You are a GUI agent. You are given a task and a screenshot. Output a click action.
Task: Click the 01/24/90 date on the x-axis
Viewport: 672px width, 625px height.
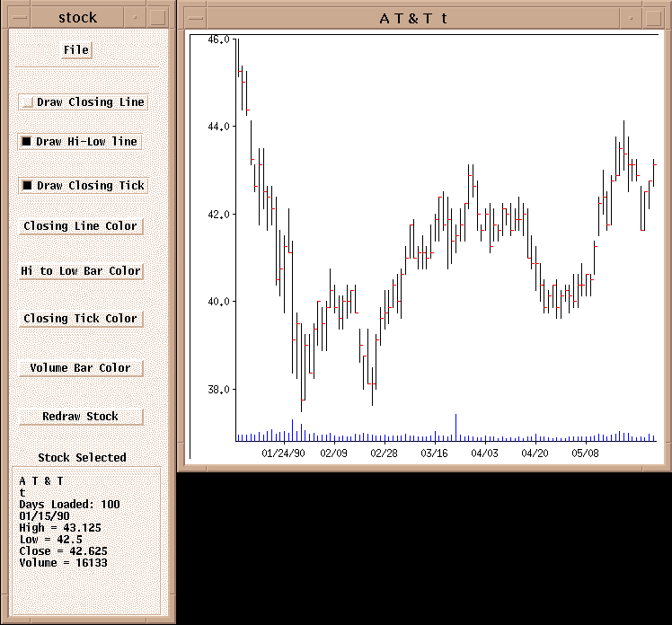coord(283,453)
